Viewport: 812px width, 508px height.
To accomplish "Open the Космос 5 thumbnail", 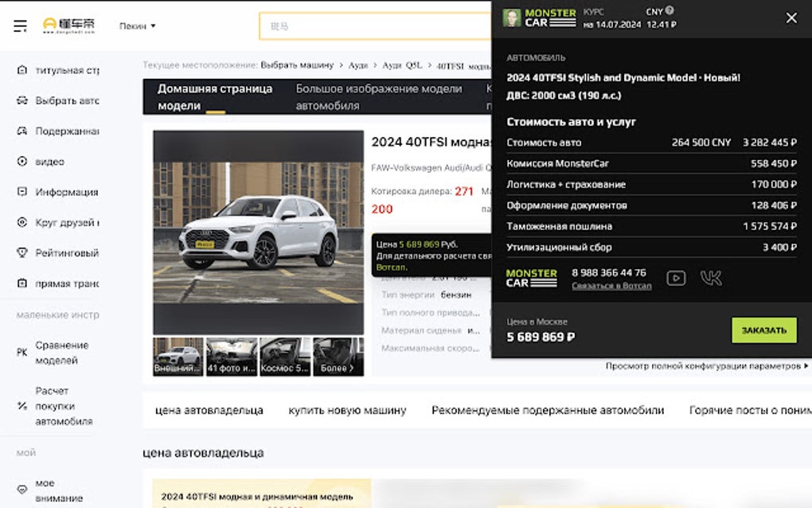I will [x=285, y=357].
